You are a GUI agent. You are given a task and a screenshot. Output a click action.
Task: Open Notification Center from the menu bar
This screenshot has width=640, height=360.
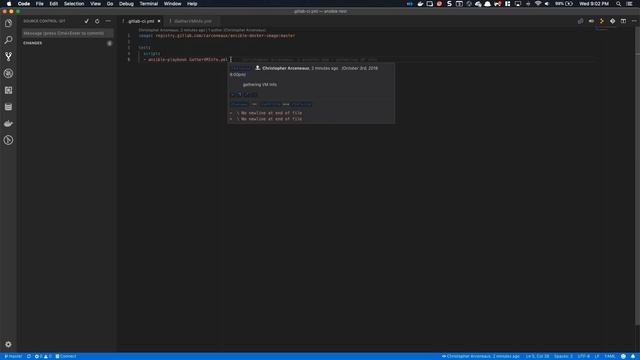(630, 4)
